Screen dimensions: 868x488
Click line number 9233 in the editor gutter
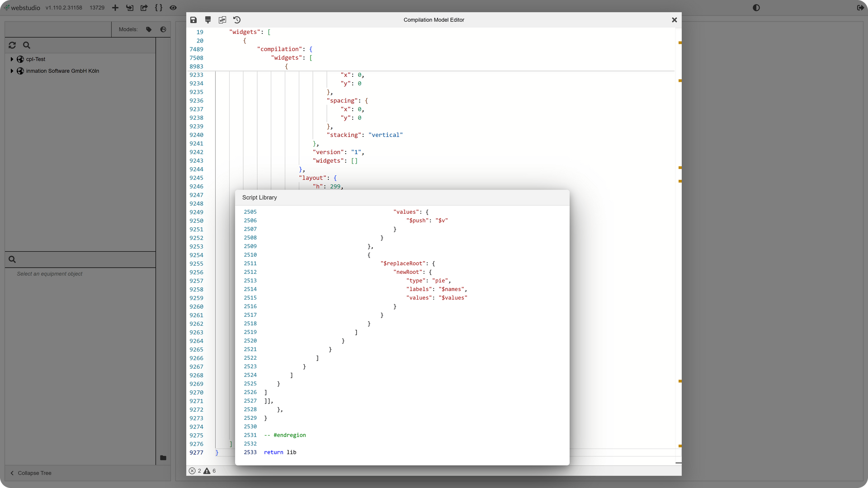[196, 75]
